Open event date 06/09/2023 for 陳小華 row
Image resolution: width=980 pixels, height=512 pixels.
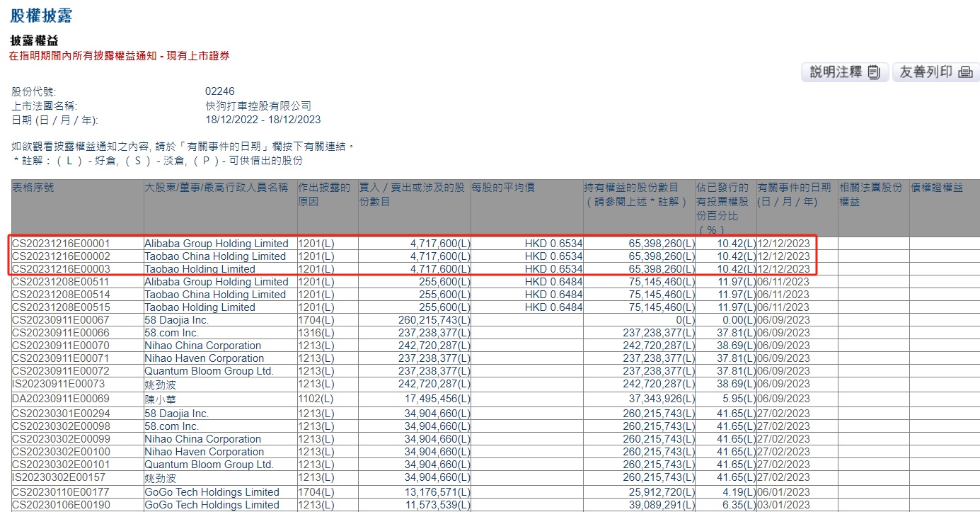[x=783, y=399]
